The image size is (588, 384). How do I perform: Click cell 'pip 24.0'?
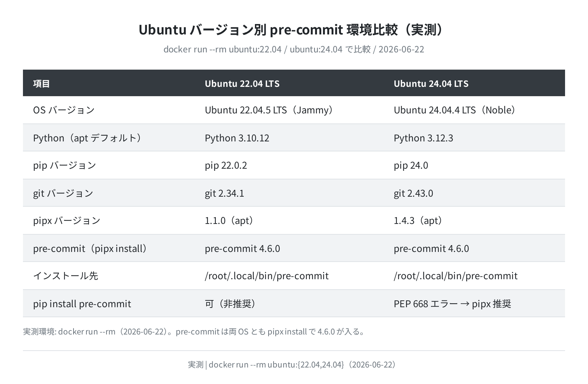click(x=411, y=165)
